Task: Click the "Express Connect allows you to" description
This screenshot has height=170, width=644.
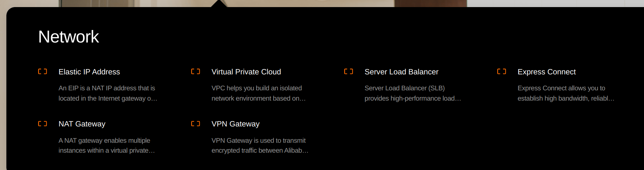Action: pos(566,93)
